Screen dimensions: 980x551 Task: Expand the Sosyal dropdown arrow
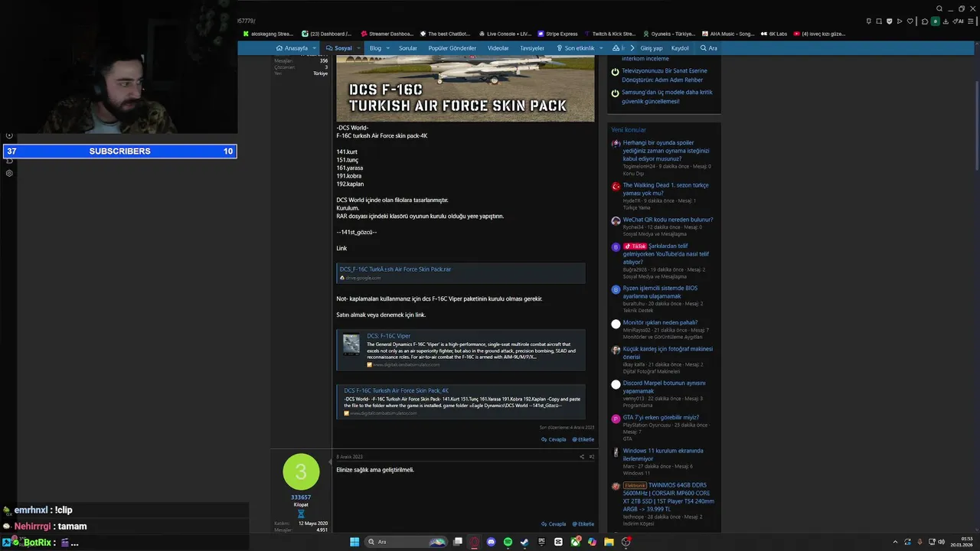359,47
